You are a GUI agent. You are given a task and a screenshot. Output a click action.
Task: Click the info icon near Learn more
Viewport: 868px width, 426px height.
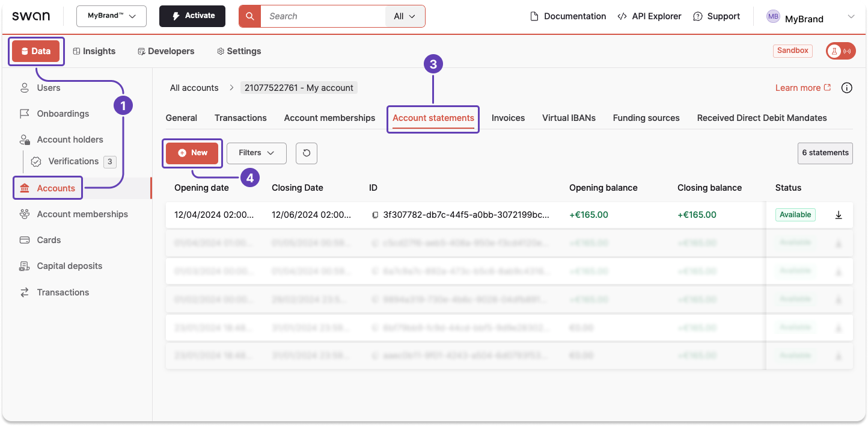point(847,87)
